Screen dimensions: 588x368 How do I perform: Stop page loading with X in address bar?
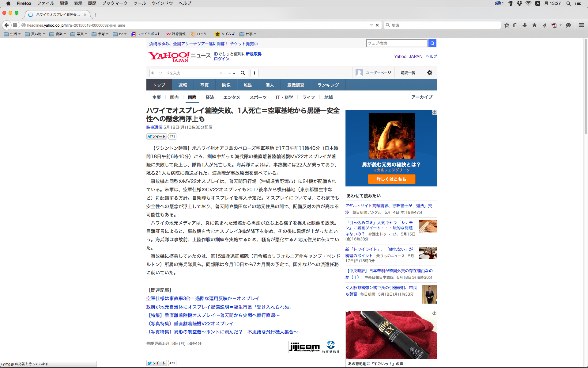click(377, 25)
